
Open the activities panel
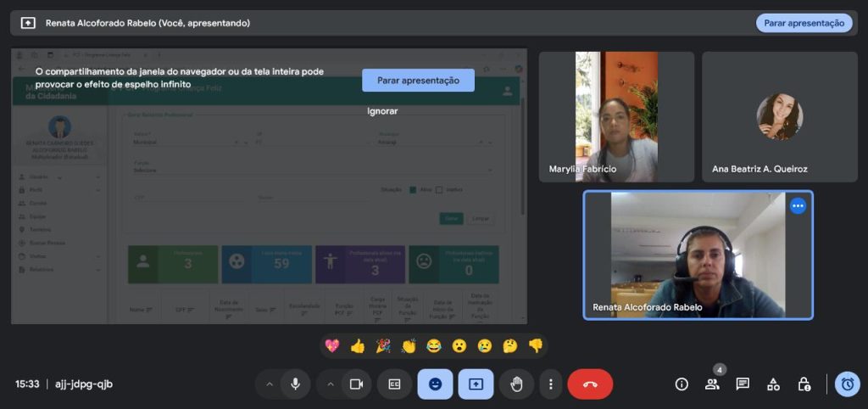point(773,384)
